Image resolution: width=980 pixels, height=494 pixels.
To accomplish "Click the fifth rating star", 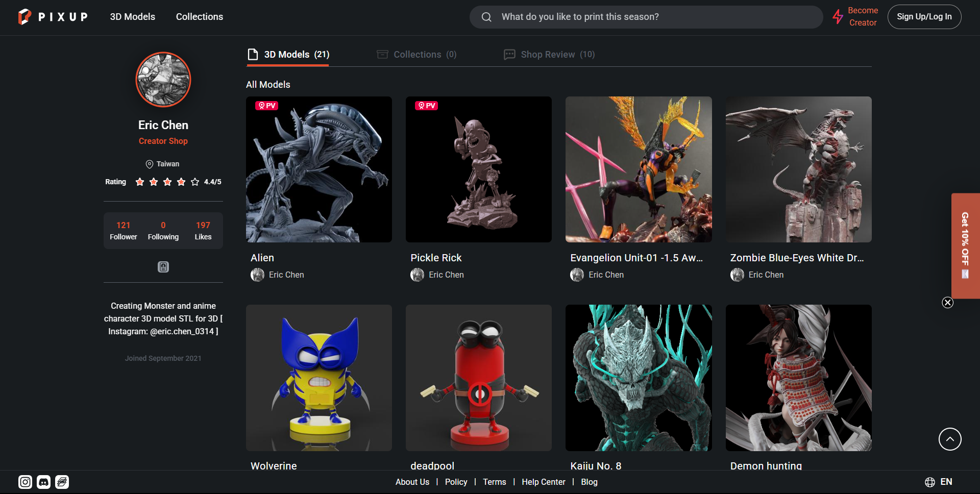I will [194, 182].
